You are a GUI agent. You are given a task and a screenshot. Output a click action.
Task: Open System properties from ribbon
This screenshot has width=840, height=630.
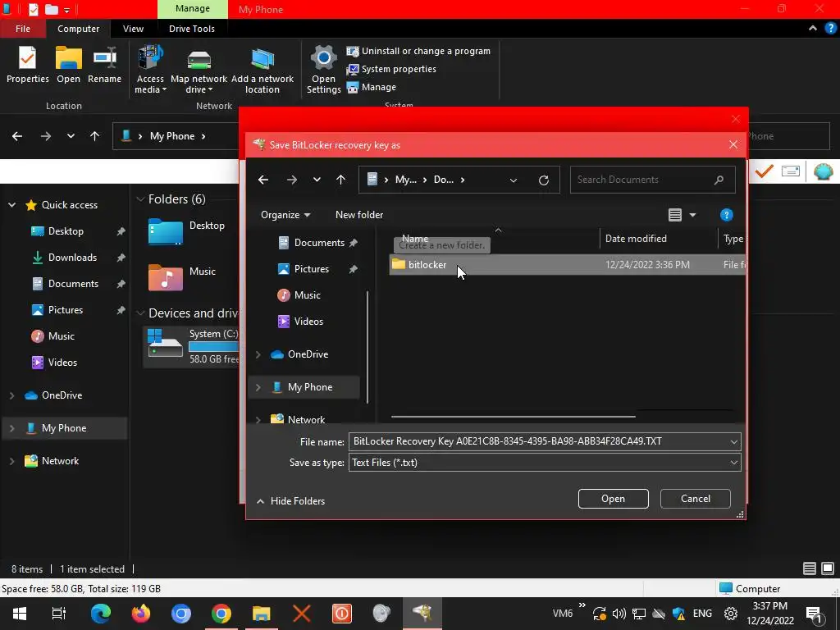[x=391, y=69]
